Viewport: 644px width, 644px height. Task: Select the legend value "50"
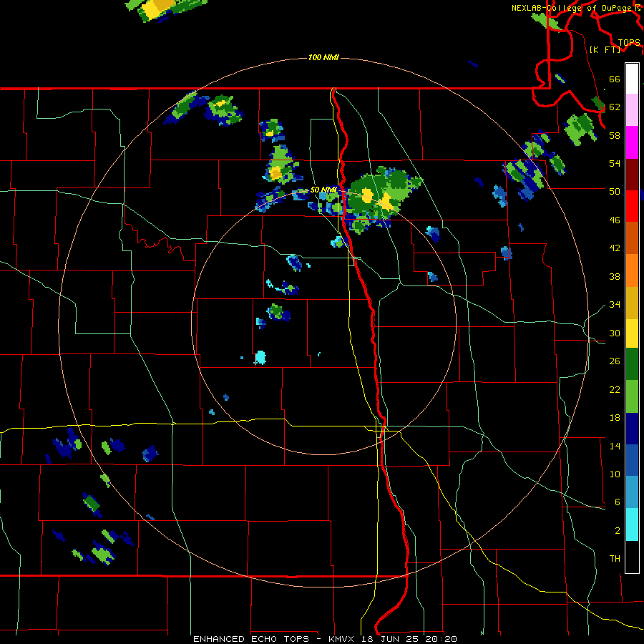pyautogui.click(x=615, y=192)
